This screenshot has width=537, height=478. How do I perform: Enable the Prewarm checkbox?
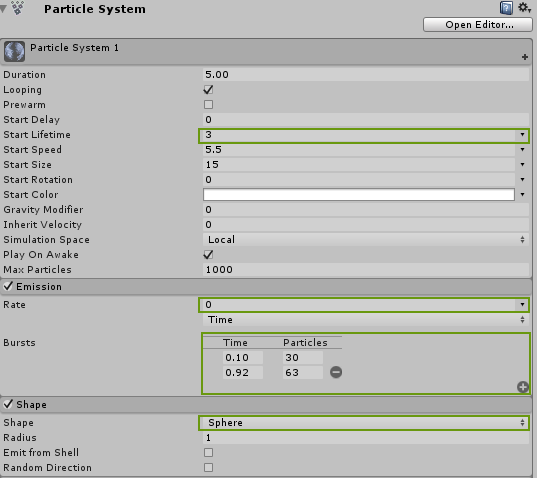coord(208,104)
